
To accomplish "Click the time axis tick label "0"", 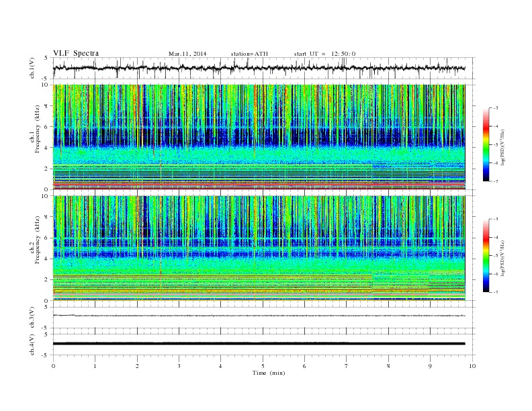I will pos(53,366).
